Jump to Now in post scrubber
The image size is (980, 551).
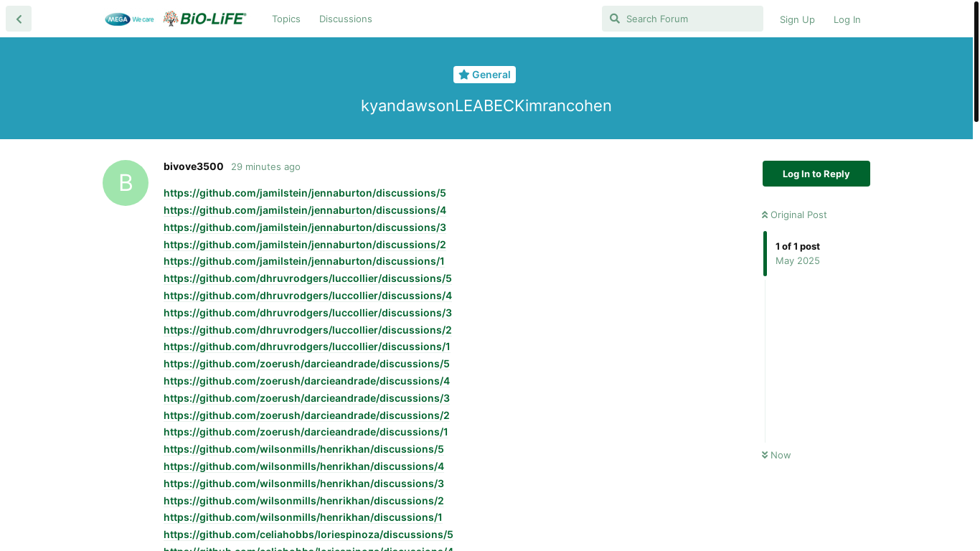click(776, 455)
